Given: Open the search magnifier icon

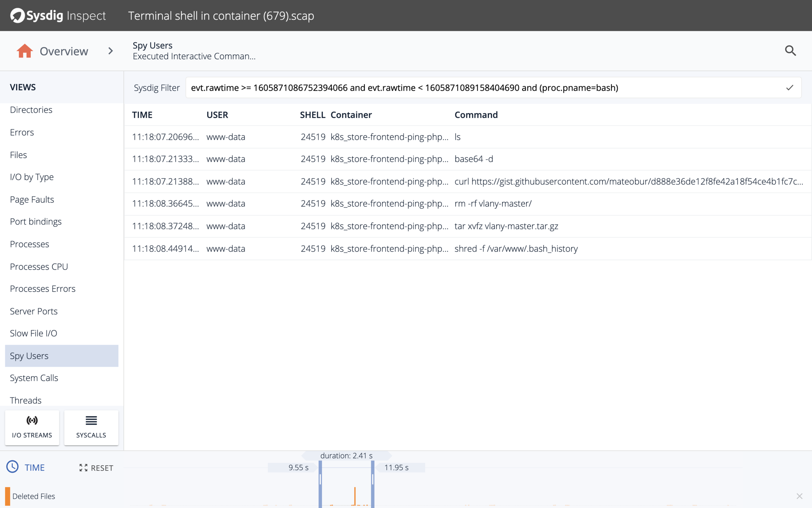Looking at the screenshot, I should pyautogui.click(x=790, y=51).
